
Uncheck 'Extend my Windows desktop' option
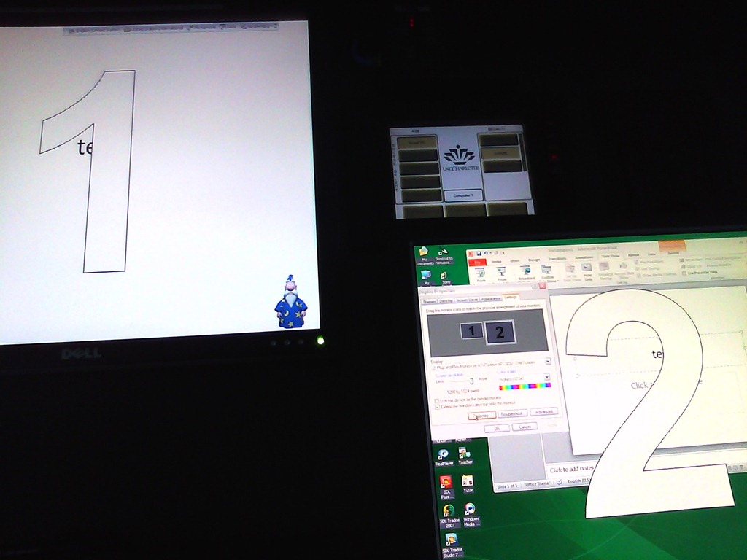pyautogui.click(x=436, y=406)
